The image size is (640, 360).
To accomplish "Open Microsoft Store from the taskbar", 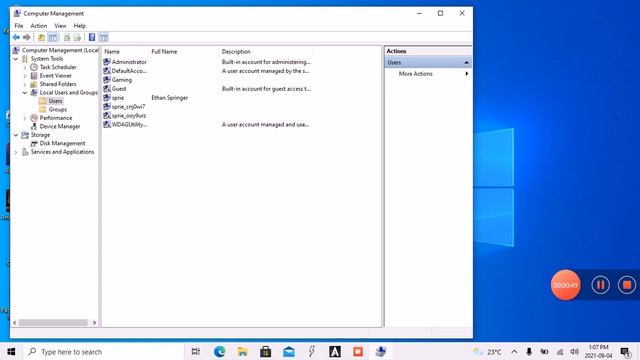I will tap(266, 351).
